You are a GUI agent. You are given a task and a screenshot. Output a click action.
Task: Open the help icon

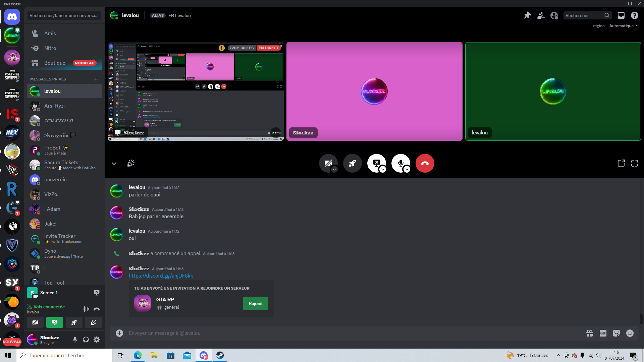[x=634, y=15]
